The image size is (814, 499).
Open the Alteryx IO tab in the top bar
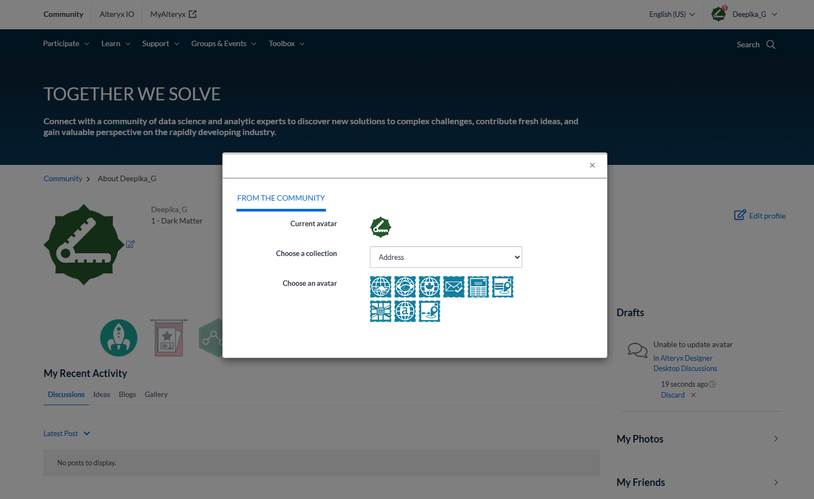pos(117,14)
